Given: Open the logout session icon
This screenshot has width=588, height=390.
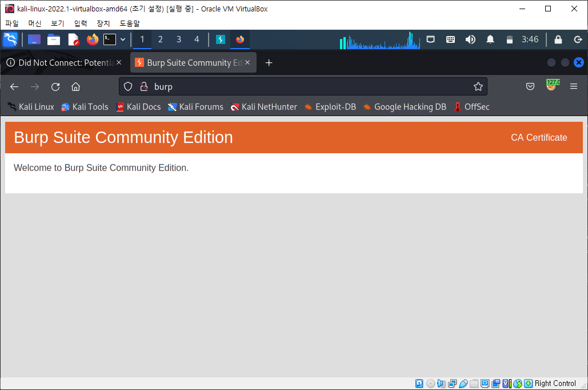Looking at the screenshot, I should [x=578, y=39].
